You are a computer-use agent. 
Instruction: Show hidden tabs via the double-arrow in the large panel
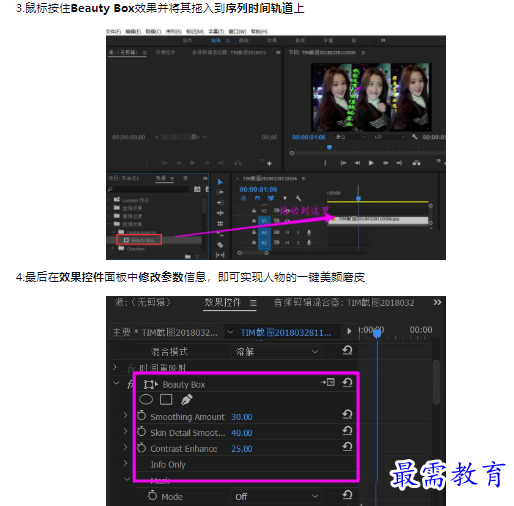pos(437,302)
